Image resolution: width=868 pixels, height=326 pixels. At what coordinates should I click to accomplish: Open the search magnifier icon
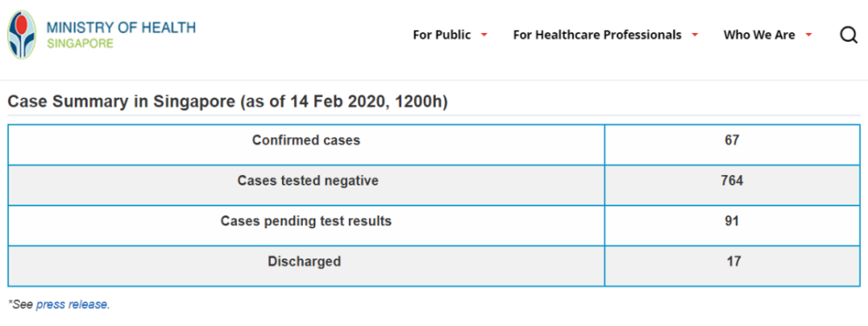849,36
